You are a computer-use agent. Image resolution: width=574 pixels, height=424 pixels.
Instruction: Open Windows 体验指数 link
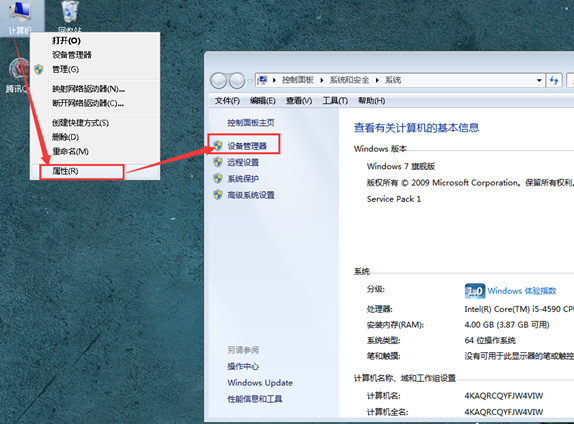pos(522,291)
